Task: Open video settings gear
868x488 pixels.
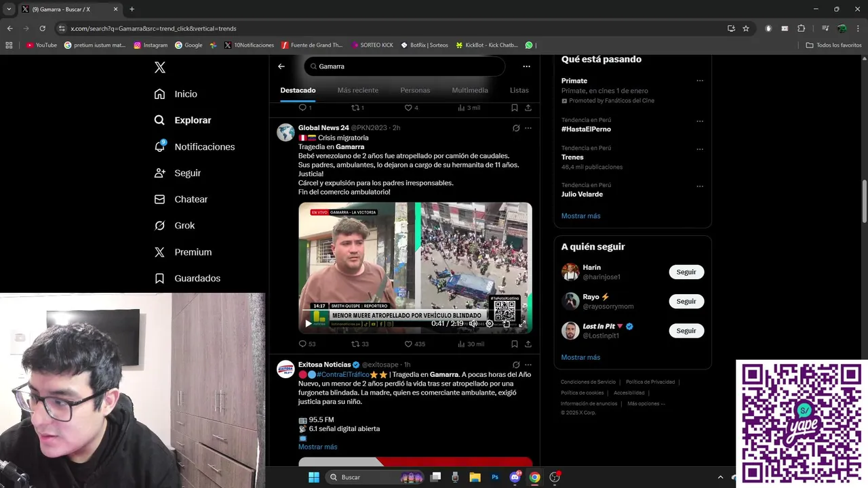Action: click(490, 323)
